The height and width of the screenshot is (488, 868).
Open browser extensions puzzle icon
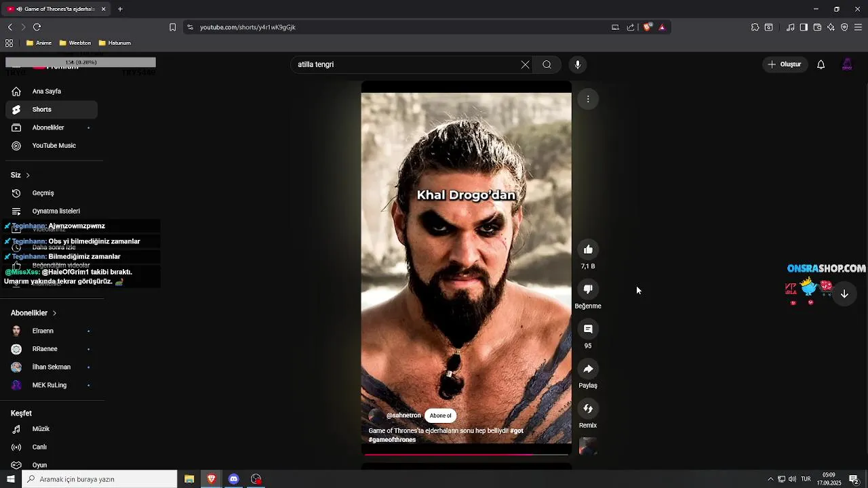755,27
